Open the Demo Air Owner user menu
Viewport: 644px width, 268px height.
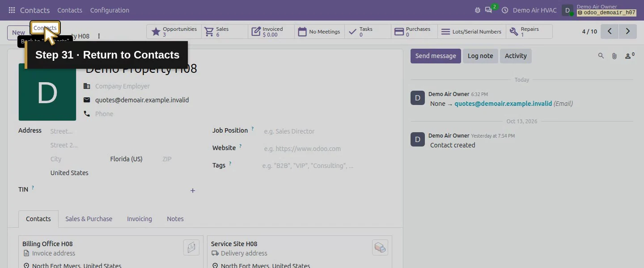click(x=599, y=10)
